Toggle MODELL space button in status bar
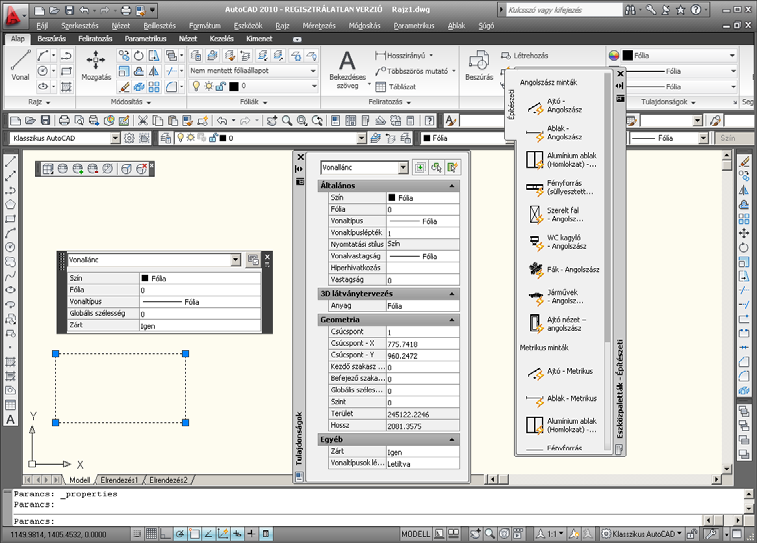Image resolution: width=757 pixels, height=543 pixels. coord(415,534)
